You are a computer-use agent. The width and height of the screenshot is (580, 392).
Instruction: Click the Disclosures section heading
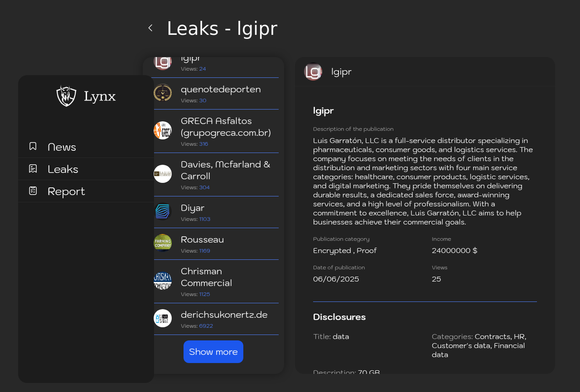(339, 317)
